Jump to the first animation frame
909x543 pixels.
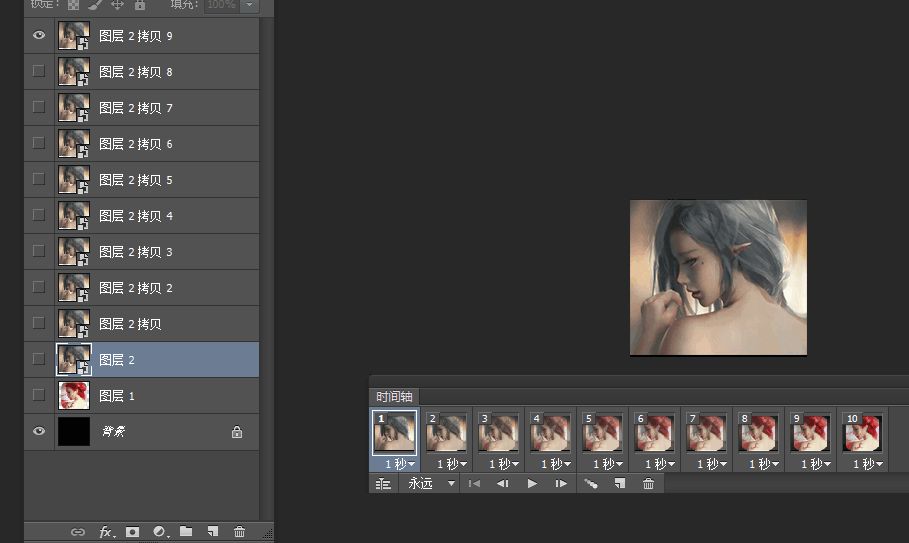coord(474,483)
